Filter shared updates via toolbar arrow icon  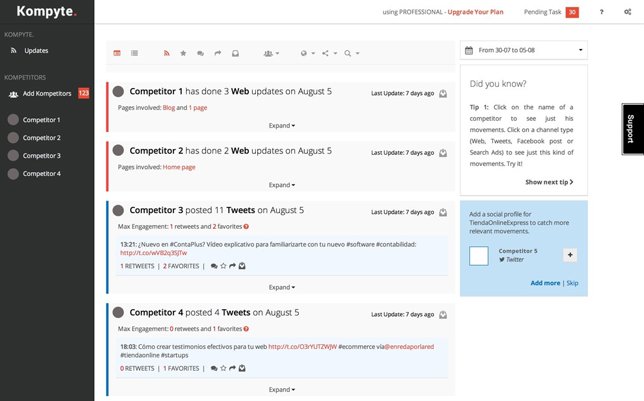pyautogui.click(x=218, y=53)
